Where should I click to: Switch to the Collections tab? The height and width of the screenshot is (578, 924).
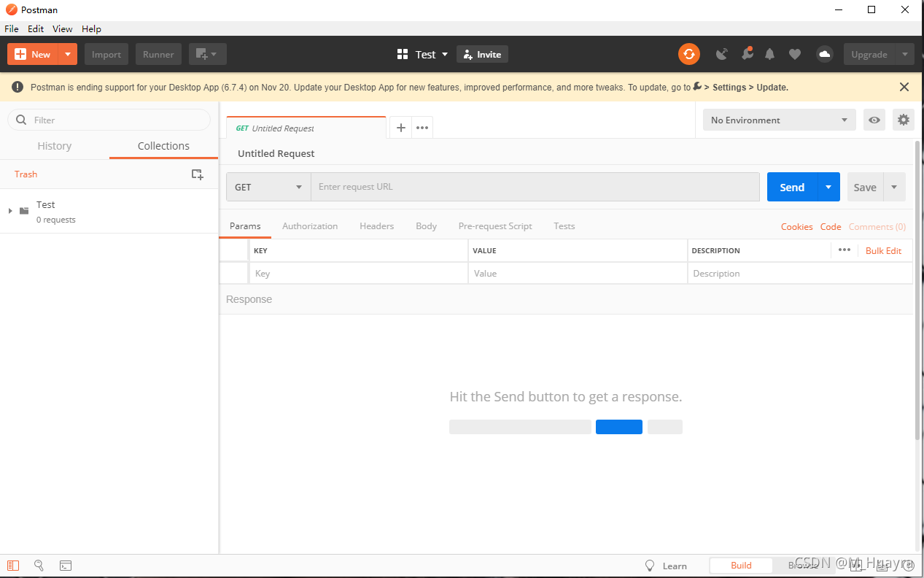[x=163, y=146]
